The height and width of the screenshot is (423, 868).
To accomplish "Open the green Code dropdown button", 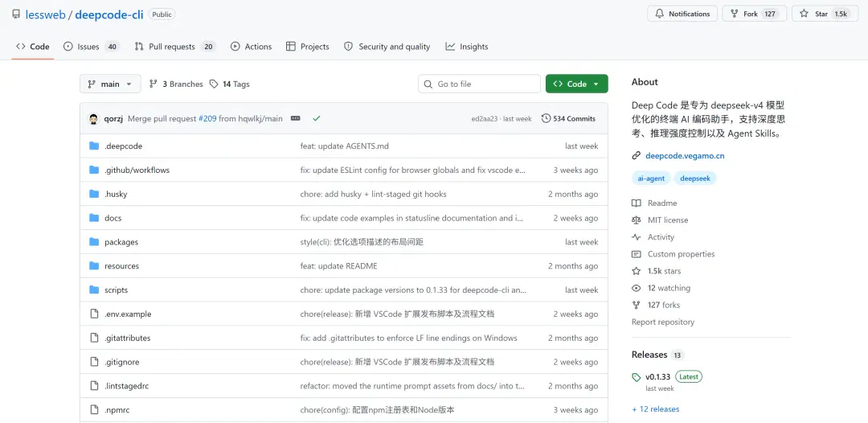I will [x=577, y=84].
